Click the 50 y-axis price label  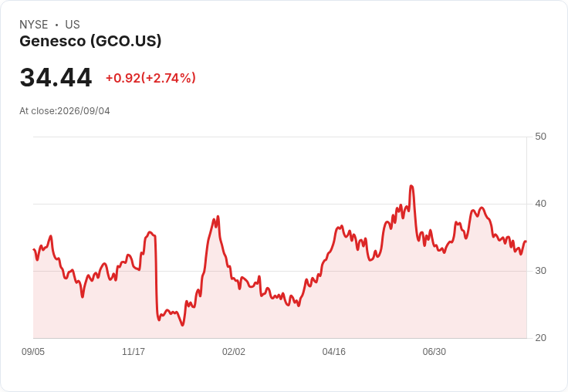pyautogui.click(x=540, y=137)
